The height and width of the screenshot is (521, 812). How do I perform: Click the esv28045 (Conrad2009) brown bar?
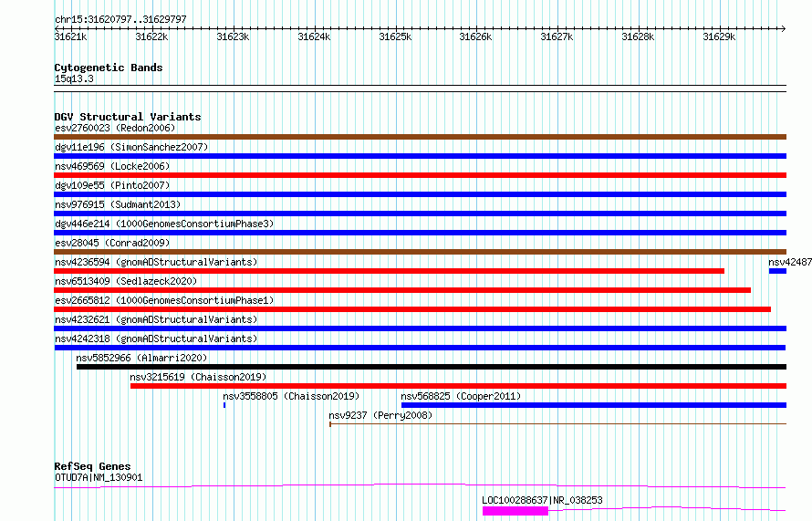tap(420, 252)
